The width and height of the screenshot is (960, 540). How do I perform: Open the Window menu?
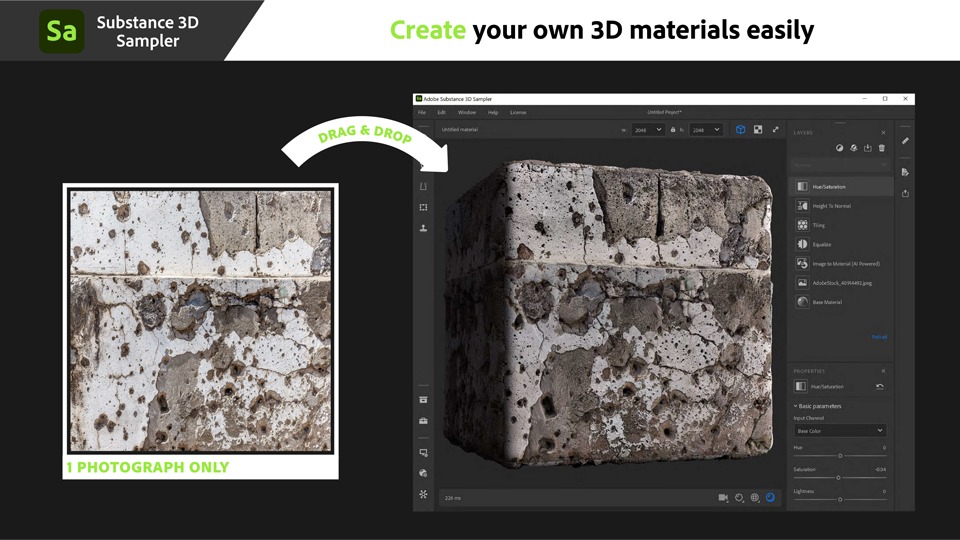coord(467,113)
